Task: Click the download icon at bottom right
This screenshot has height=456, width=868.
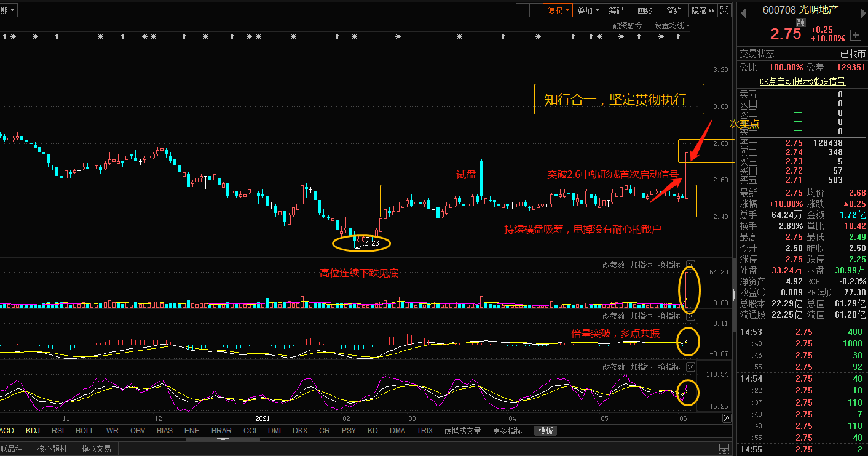Action: click(725, 449)
